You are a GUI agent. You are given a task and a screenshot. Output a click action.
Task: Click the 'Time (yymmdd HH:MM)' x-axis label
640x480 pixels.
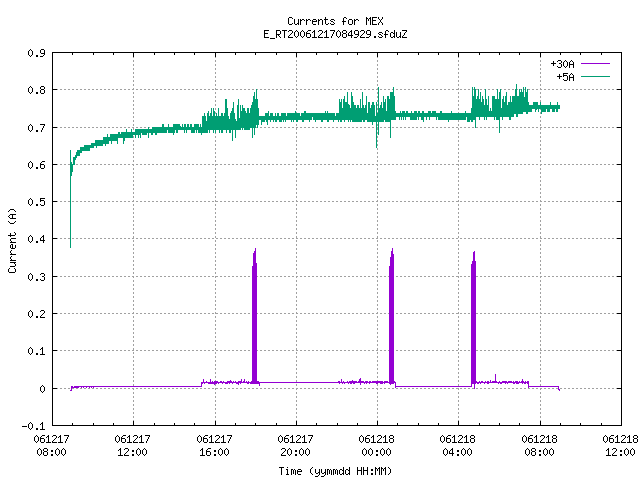[x=335, y=471]
